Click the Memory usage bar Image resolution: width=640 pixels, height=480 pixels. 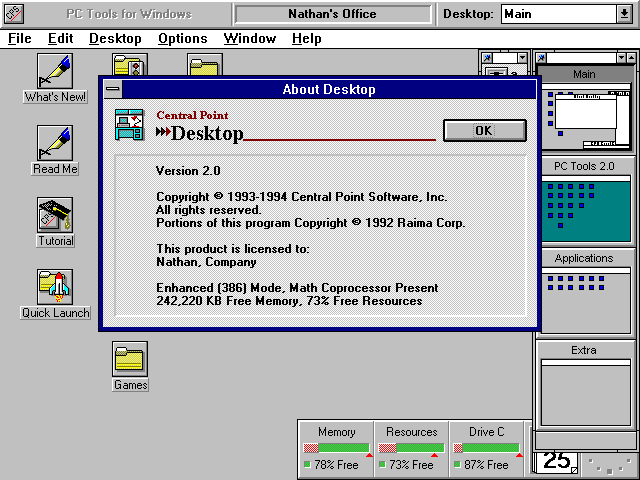[x=336, y=448]
